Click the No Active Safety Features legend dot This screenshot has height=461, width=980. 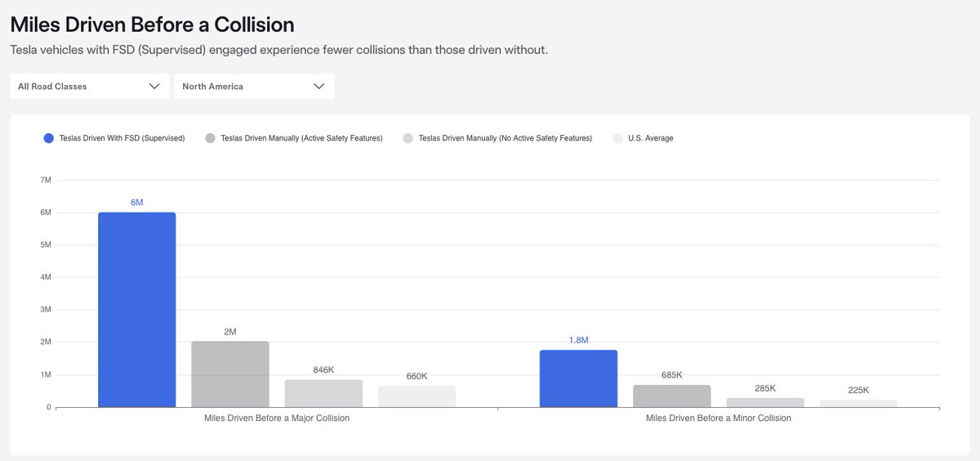click(x=408, y=138)
